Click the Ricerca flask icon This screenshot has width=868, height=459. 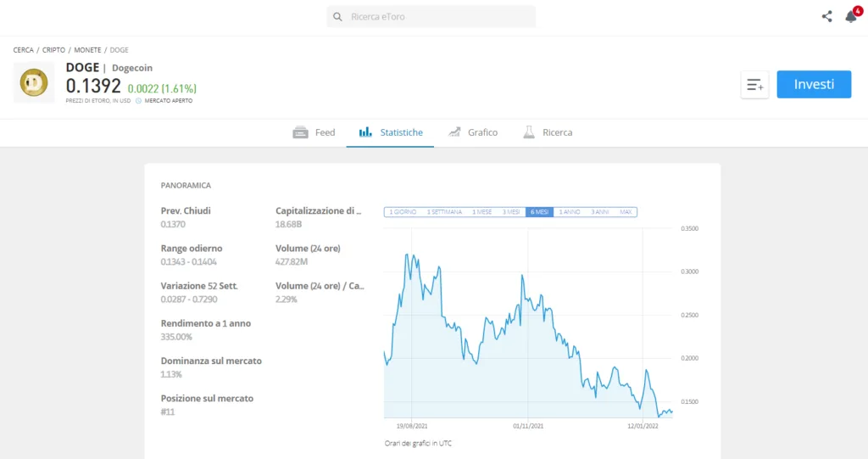(529, 132)
